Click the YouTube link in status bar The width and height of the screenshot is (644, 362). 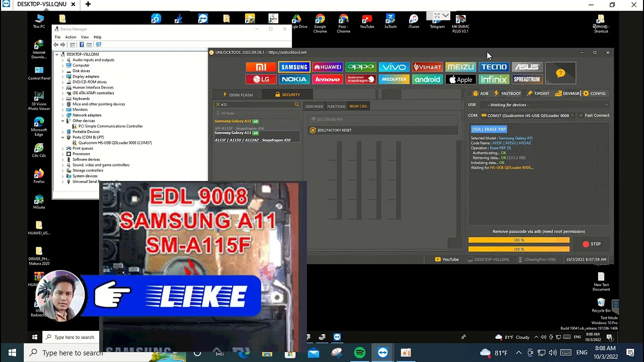click(x=447, y=259)
